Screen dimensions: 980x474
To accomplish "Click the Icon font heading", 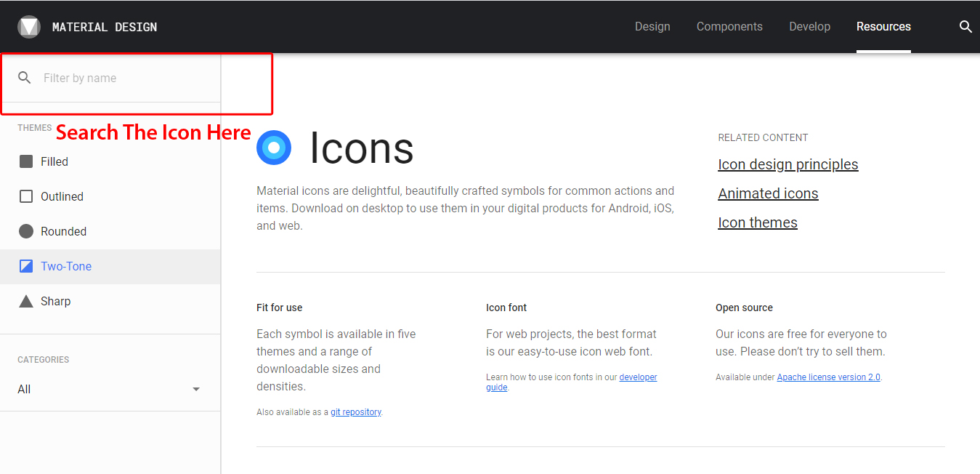I will (506, 308).
